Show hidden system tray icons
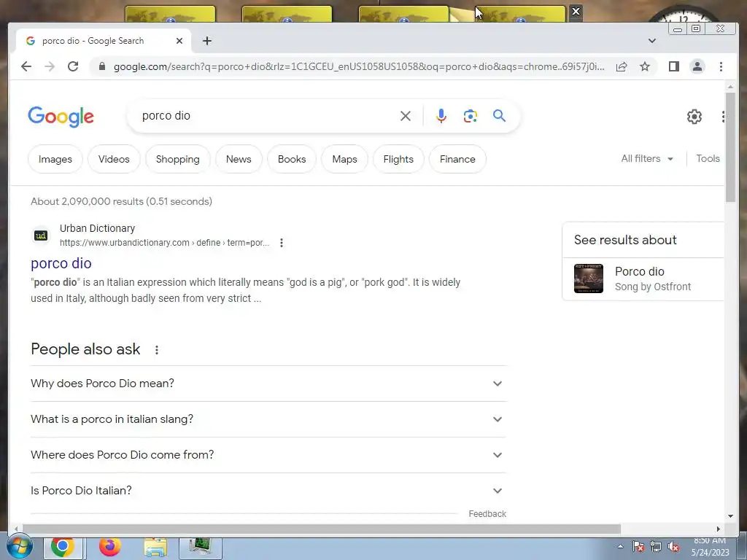747x560 pixels. point(620,547)
